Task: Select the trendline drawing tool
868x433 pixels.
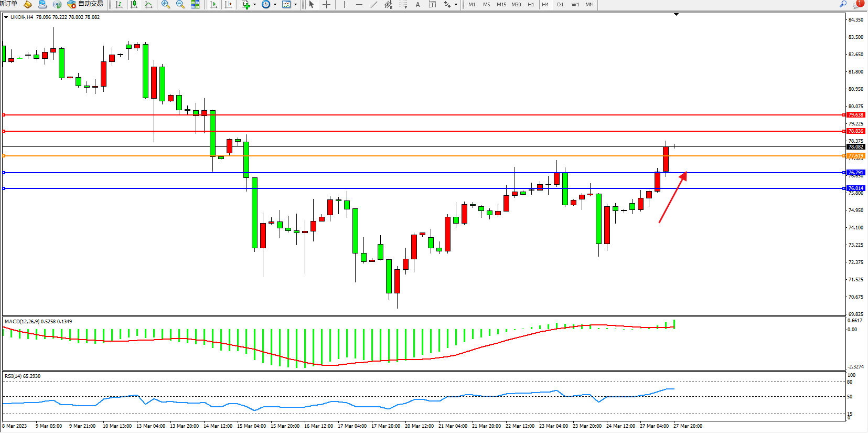Action: (373, 5)
